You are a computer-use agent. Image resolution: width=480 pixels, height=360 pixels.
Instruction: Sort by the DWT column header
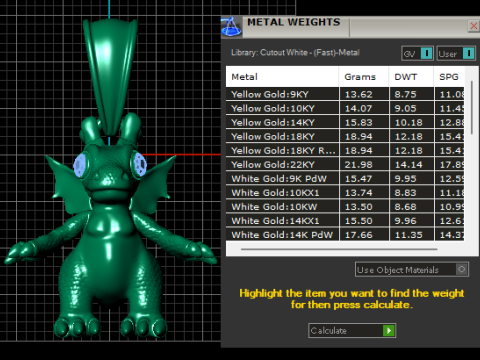411,77
